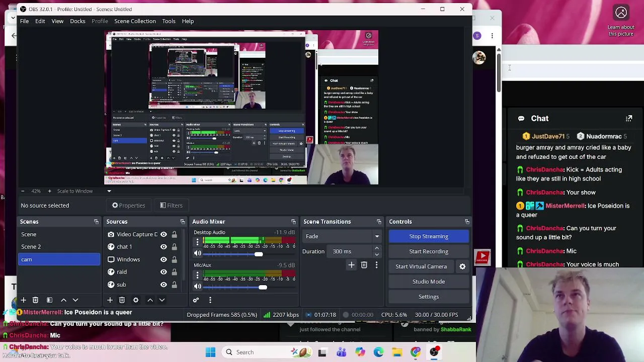This screenshot has width=644, height=362.
Task: Open the Tools menu
Action: tap(169, 21)
